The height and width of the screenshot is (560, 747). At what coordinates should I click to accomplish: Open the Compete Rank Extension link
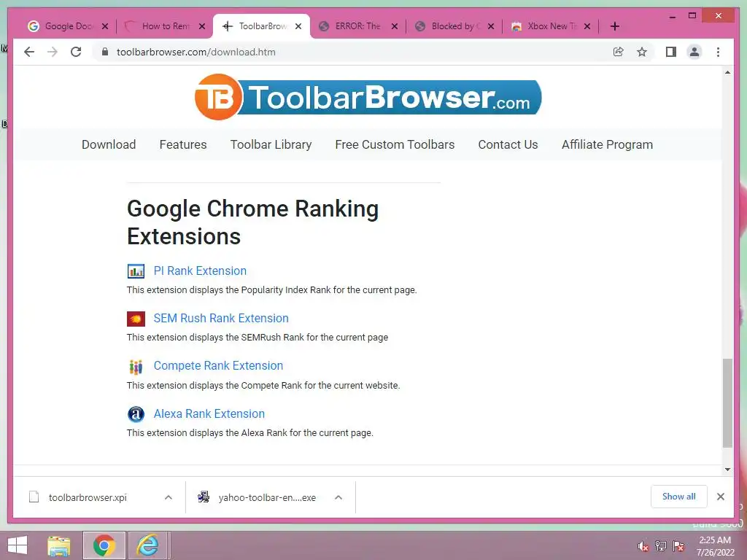pyautogui.click(x=218, y=366)
